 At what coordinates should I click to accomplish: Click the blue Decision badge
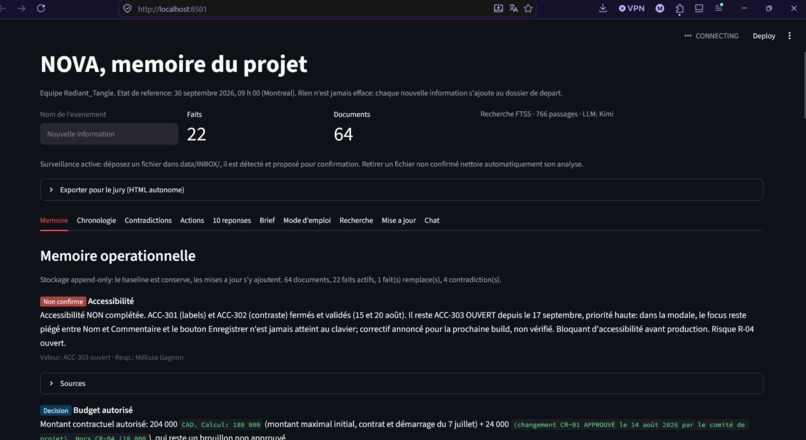56,410
